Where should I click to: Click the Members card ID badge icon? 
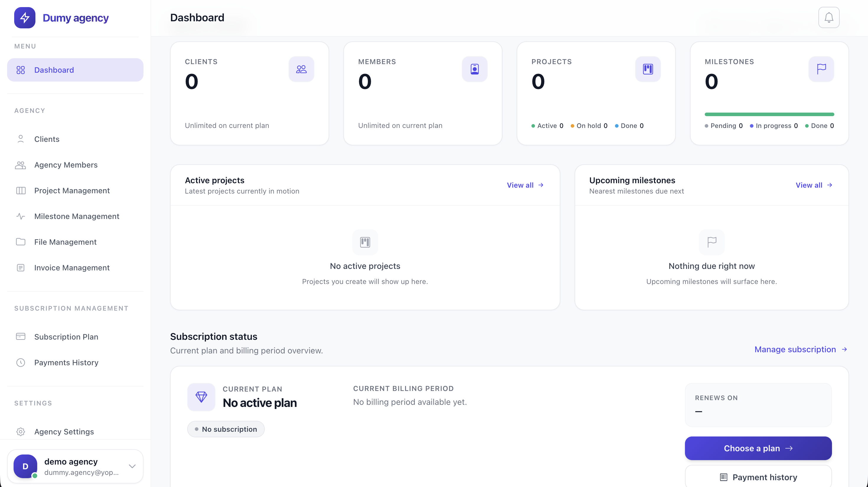click(474, 69)
